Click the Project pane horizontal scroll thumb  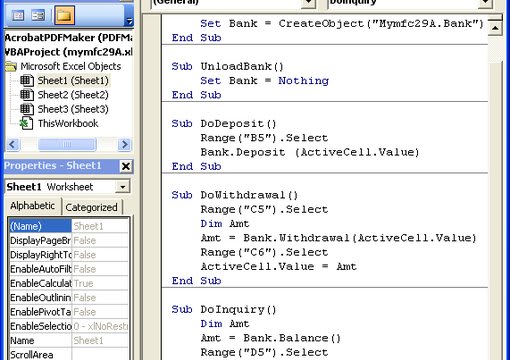point(67,145)
